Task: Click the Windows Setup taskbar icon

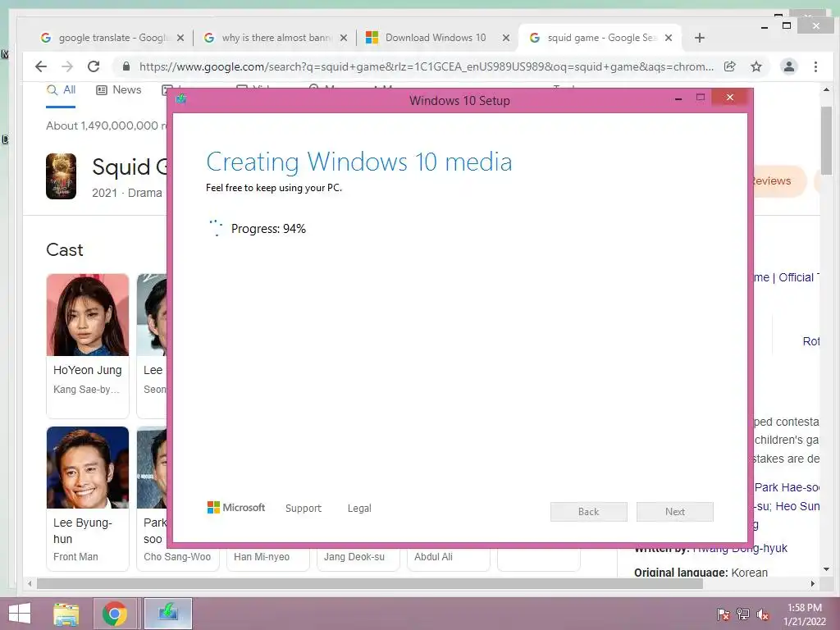Action: (x=167, y=614)
